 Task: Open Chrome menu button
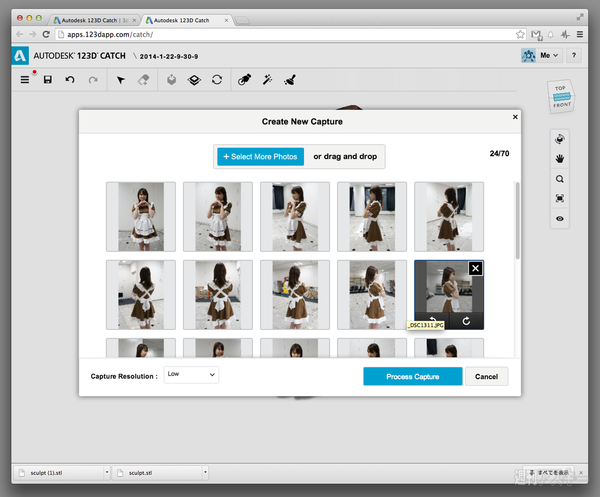580,34
